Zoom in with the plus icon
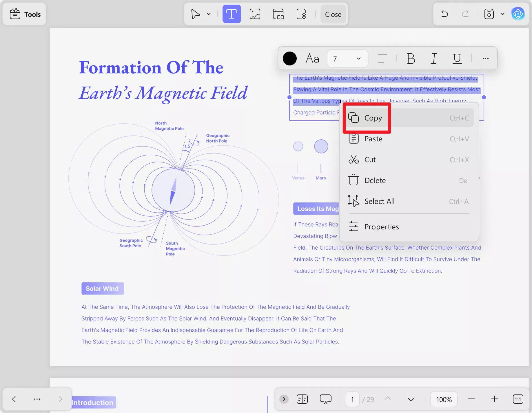Viewport: 532px width, 413px height. pyautogui.click(x=494, y=399)
